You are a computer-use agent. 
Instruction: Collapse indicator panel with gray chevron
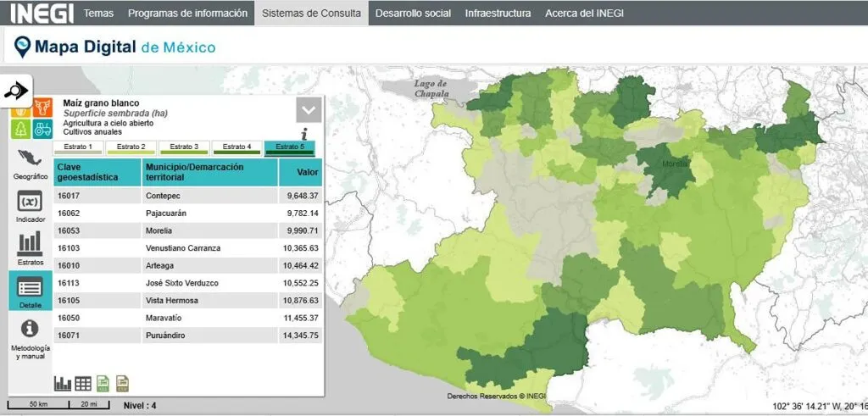pos(309,110)
